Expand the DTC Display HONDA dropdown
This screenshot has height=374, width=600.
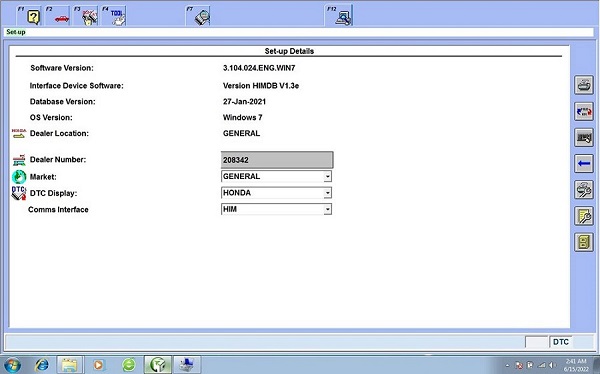(x=327, y=193)
